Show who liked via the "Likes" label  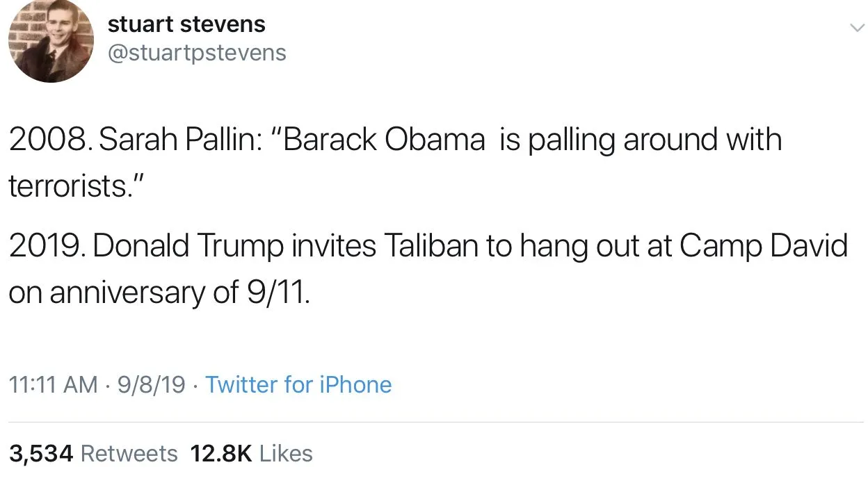point(286,453)
